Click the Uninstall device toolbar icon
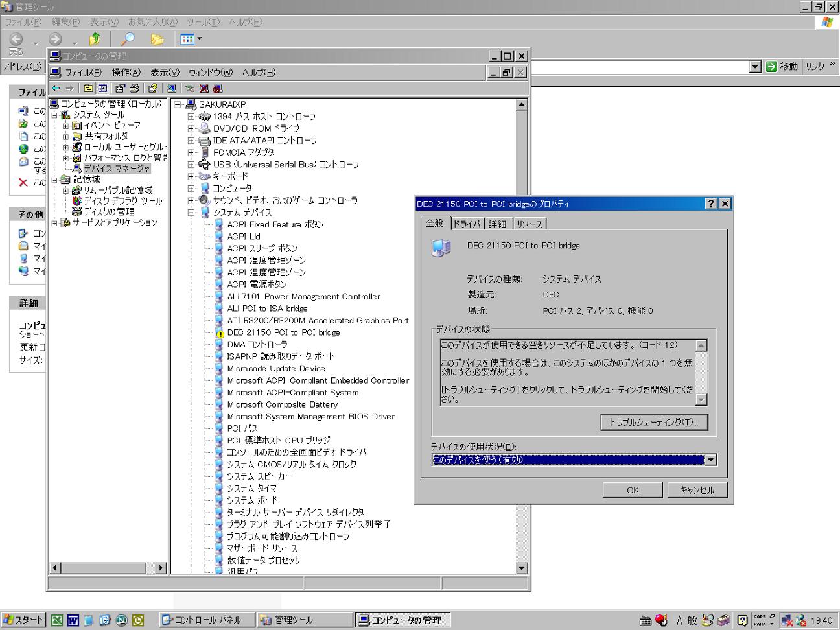Image resolution: width=840 pixels, height=630 pixels. point(218,88)
